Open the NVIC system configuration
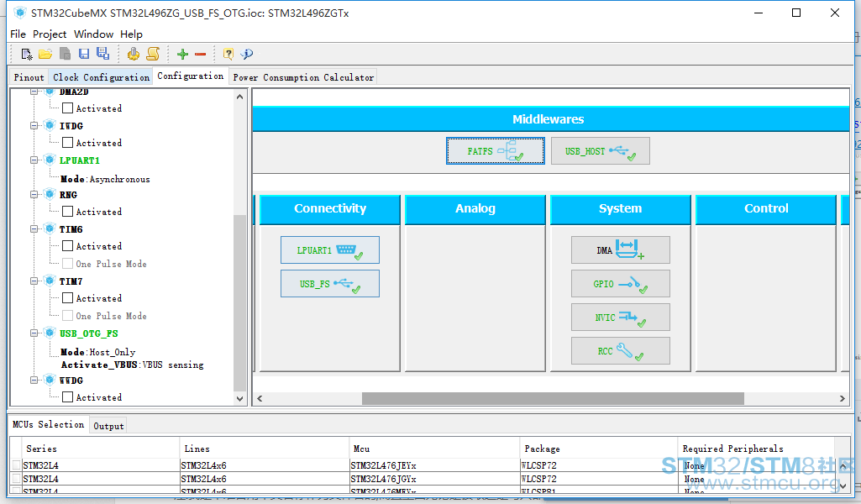The height and width of the screenshot is (504, 861). click(x=621, y=318)
